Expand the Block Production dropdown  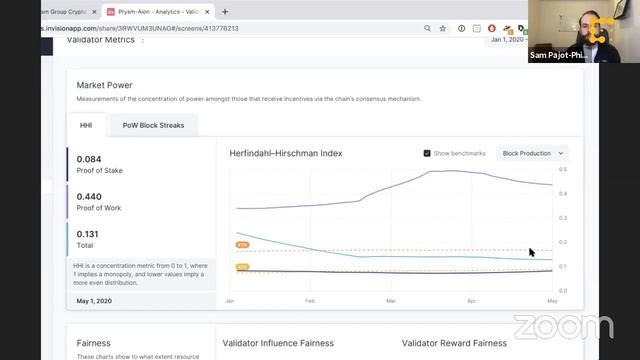[533, 153]
